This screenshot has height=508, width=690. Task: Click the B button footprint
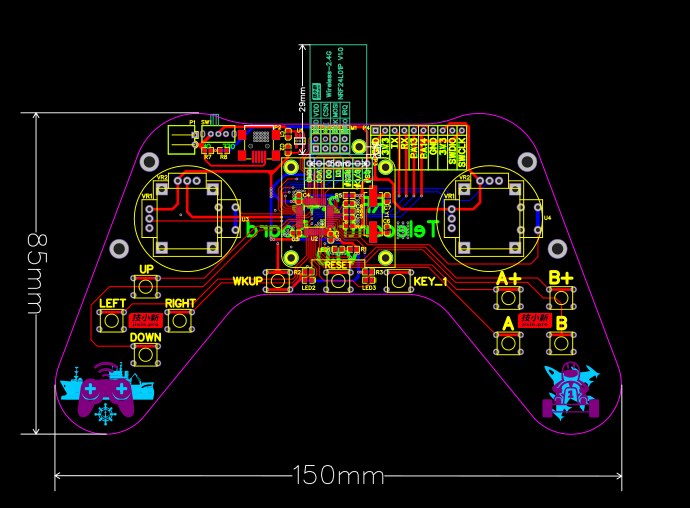tap(561, 343)
